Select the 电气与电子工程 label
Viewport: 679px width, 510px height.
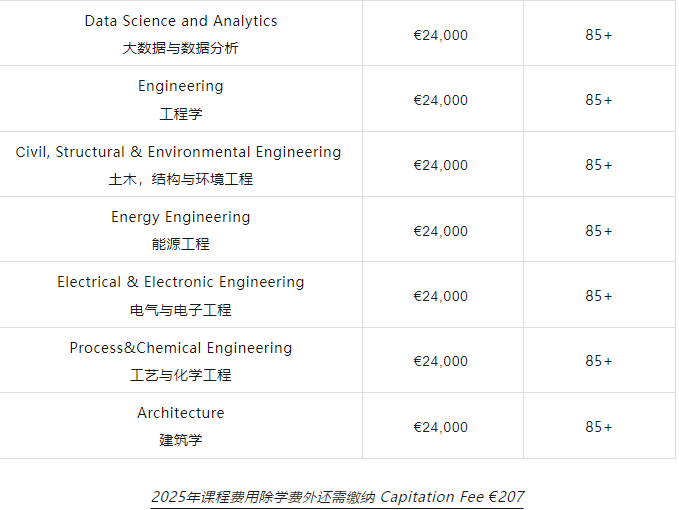pyautogui.click(x=181, y=310)
